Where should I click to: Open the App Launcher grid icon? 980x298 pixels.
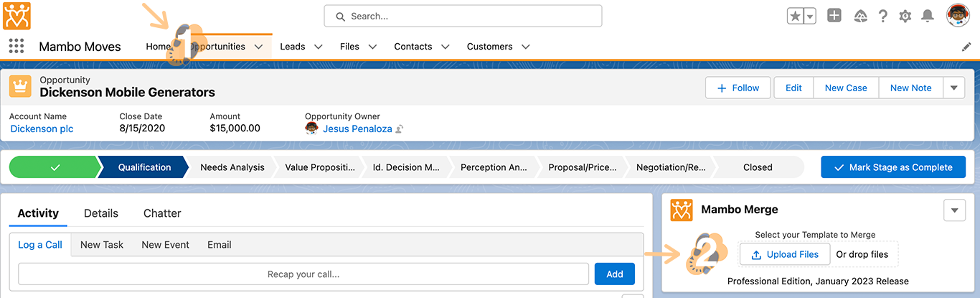(x=16, y=46)
